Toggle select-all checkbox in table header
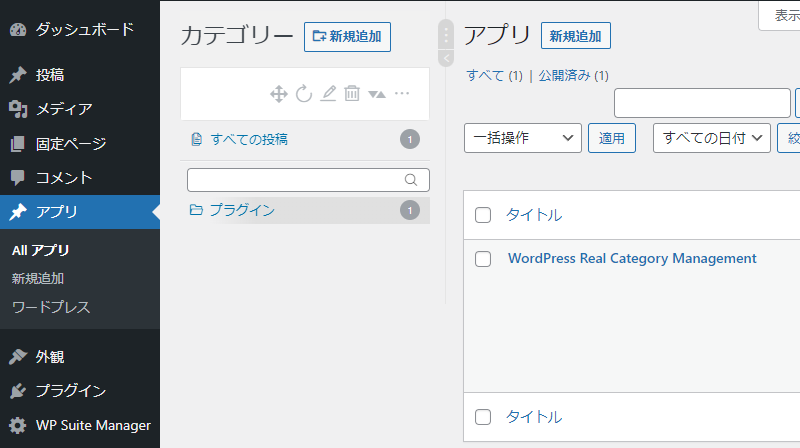The width and height of the screenshot is (800, 448). tap(483, 215)
